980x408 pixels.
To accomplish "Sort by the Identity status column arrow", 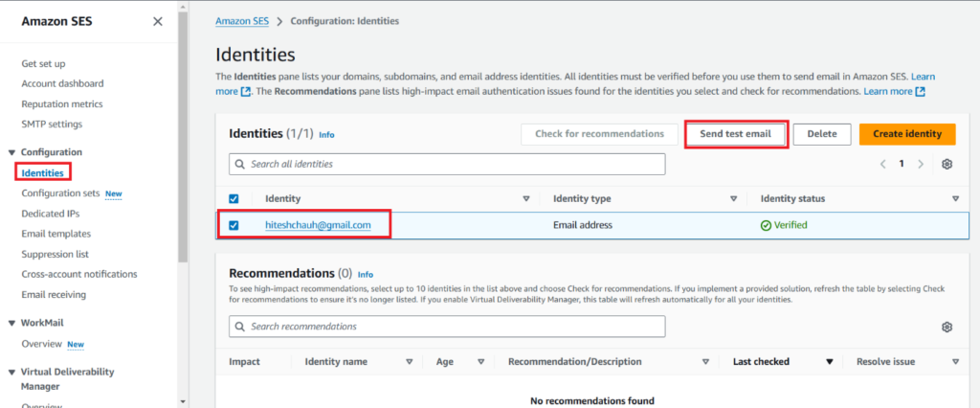I will tap(955, 199).
